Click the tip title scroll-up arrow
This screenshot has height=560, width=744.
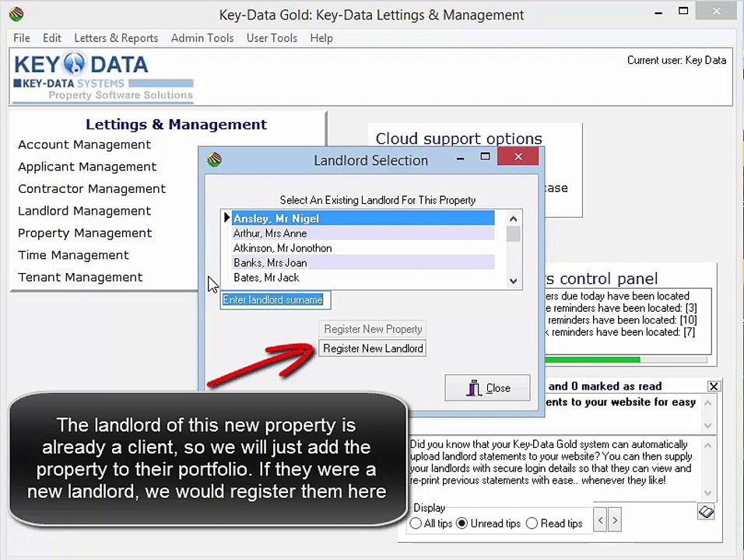tap(708, 403)
